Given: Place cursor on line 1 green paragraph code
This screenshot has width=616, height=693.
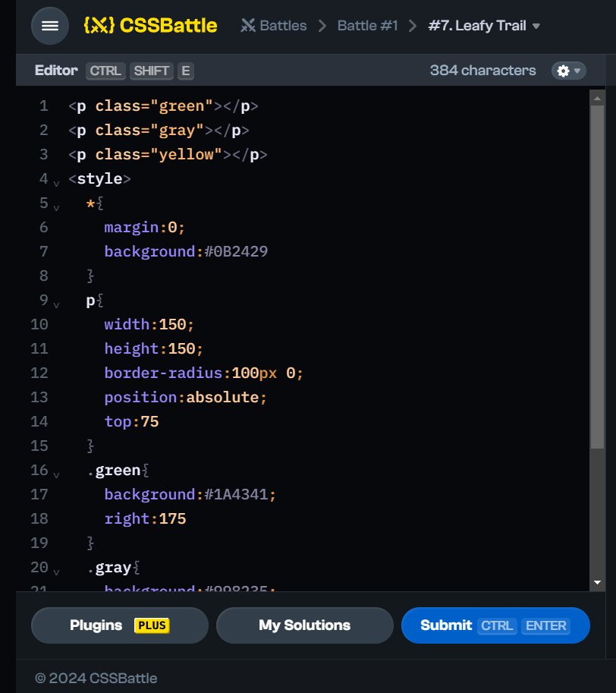Looking at the screenshot, I should pyautogui.click(x=163, y=106).
